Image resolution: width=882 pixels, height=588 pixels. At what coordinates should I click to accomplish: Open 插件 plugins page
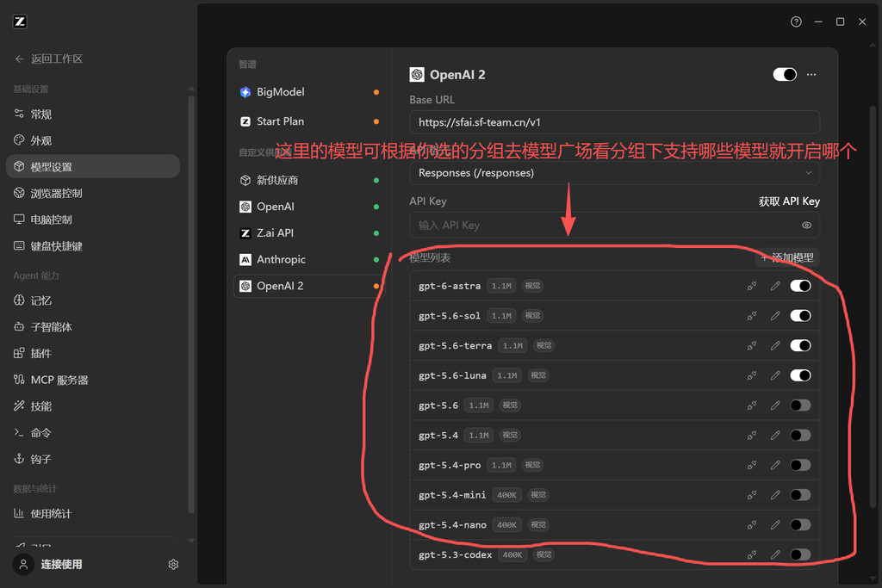pos(93,354)
